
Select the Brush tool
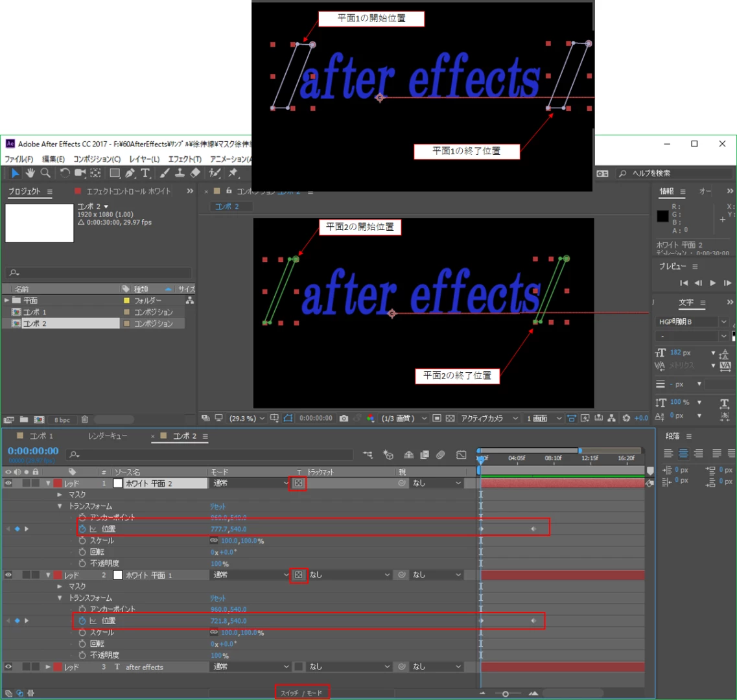click(164, 173)
